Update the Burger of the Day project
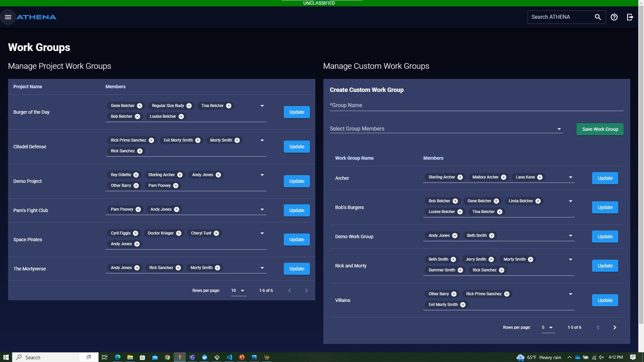The image size is (644, 362). pyautogui.click(x=297, y=112)
